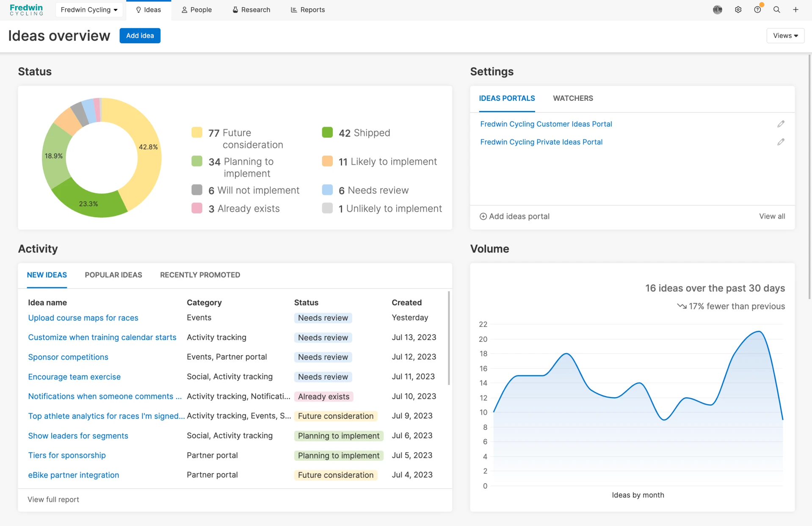This screenshot has width=812, height=526.
Task: Click yellow Future consideration legend swatch
Action: pyautogui.click(x=197, y=132)
